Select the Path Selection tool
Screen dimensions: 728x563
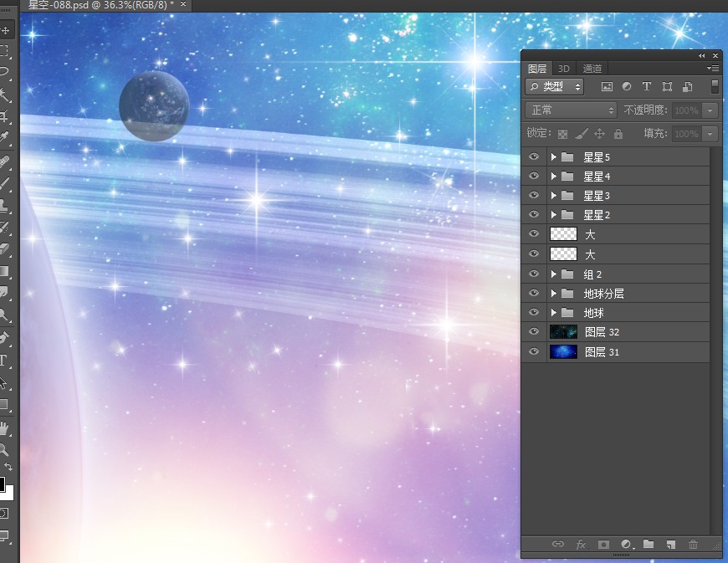click(5, 382)
